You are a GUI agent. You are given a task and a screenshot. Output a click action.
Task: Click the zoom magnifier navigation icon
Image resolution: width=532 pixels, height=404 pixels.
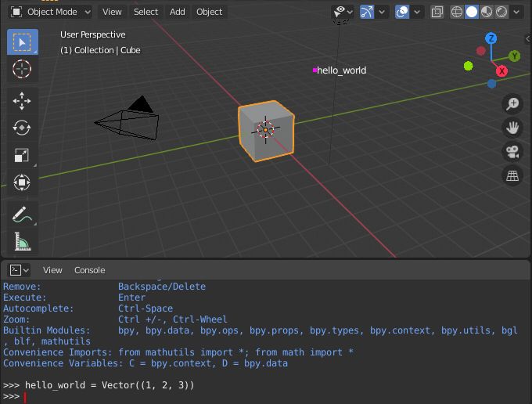point(512,104)
